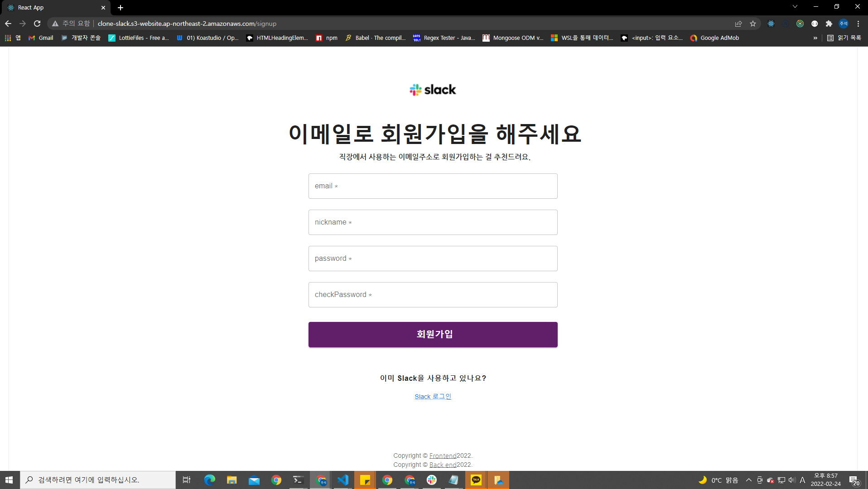The image size is (868, 489).
Task: Open the terminal app from taskbar
Action: (x=298, y=480)
